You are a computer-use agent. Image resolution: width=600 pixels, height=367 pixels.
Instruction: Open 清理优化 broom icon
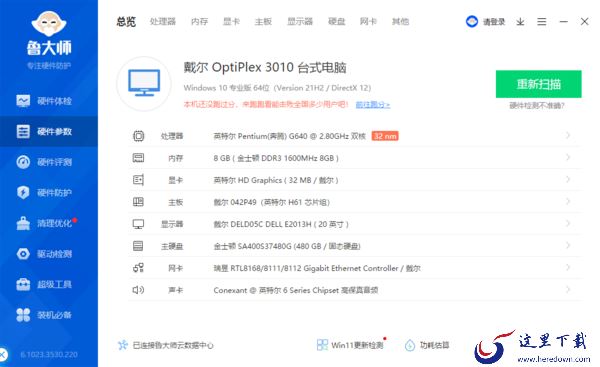coord(23,223)
